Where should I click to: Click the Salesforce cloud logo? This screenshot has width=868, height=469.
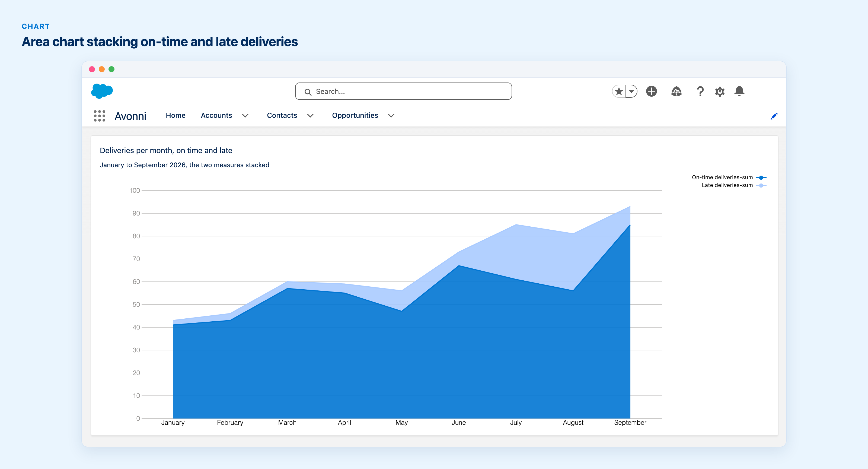coord(102,91)
